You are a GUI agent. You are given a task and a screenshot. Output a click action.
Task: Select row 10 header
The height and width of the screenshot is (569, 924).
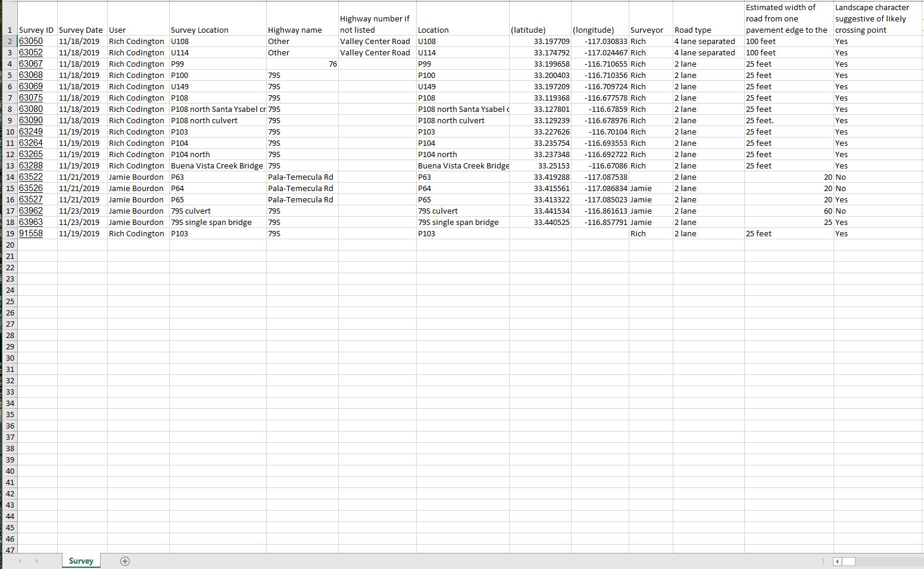pyautogui.click(x=10, y=132)
